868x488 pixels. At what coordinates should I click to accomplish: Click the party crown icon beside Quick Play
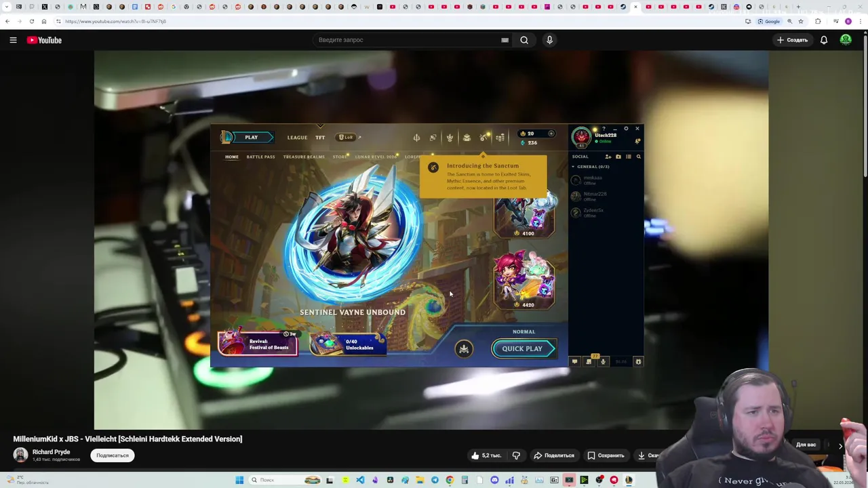464,348
